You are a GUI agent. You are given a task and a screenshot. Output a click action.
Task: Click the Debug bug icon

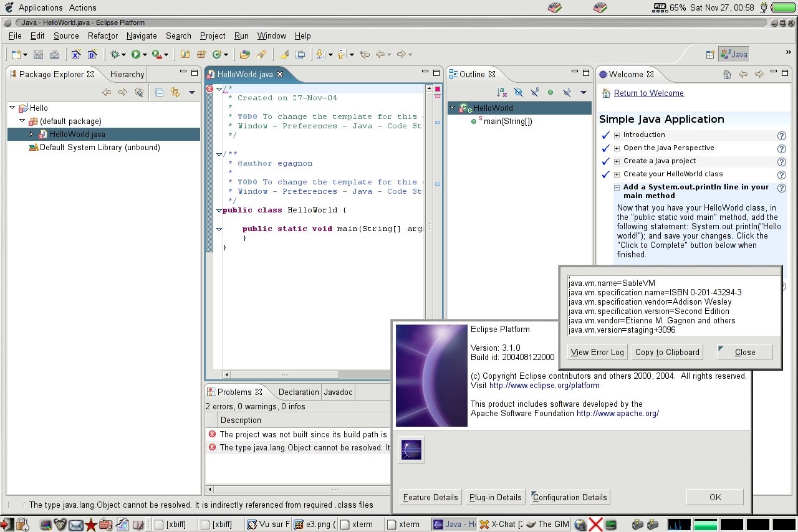coord(114,55)
